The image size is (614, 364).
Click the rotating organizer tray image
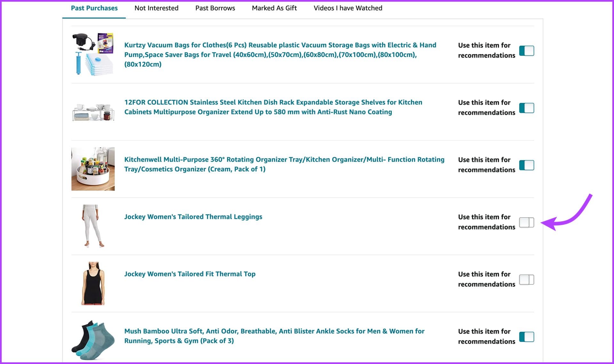tap(93, 169)
